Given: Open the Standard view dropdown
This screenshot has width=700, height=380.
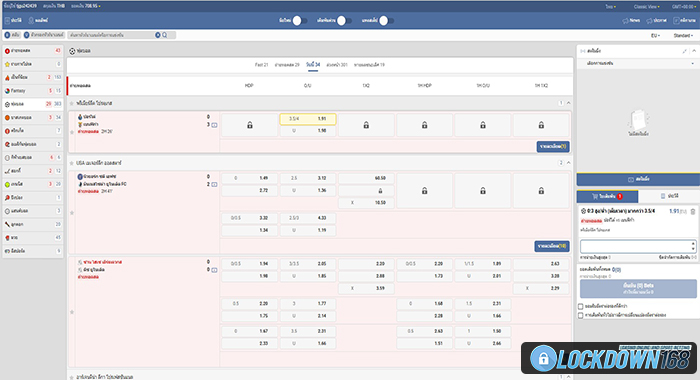Looking at the screenshot, I should (x=683, y=35).
